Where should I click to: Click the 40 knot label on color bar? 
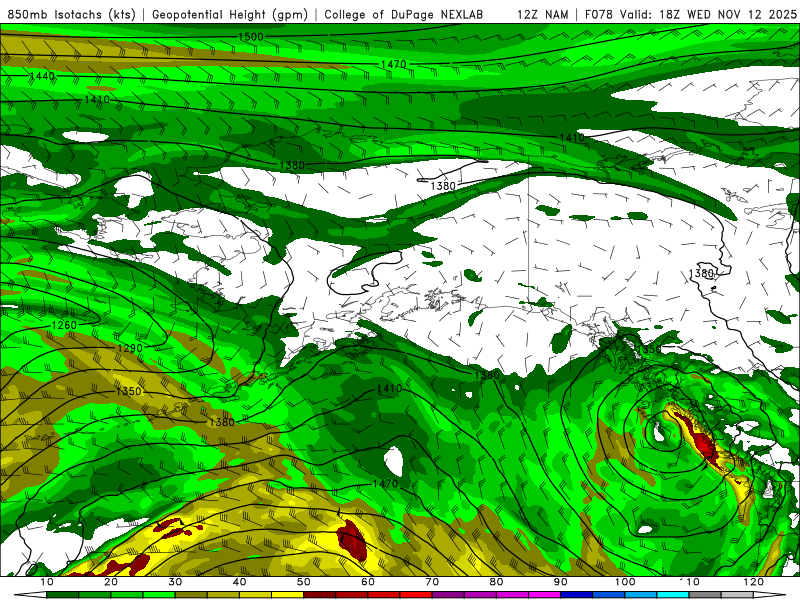click(x=239, y=582)
